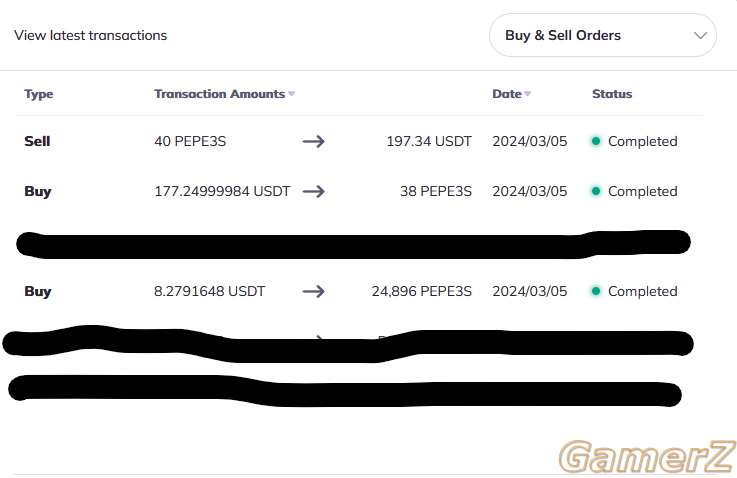Click View latest transactions heading
The image size is (737, 478).
pyautogui.click(x=90, y=35)
